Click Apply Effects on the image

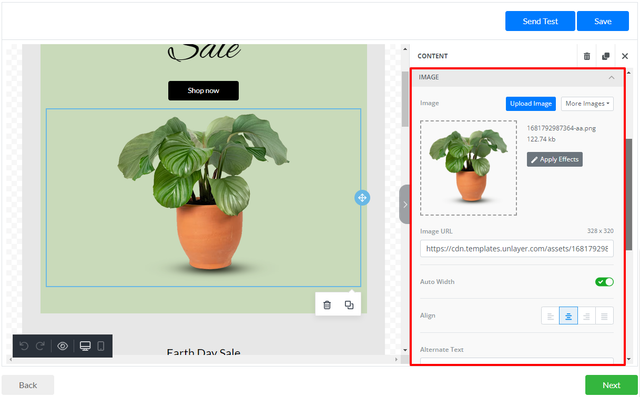pos(555,159)
